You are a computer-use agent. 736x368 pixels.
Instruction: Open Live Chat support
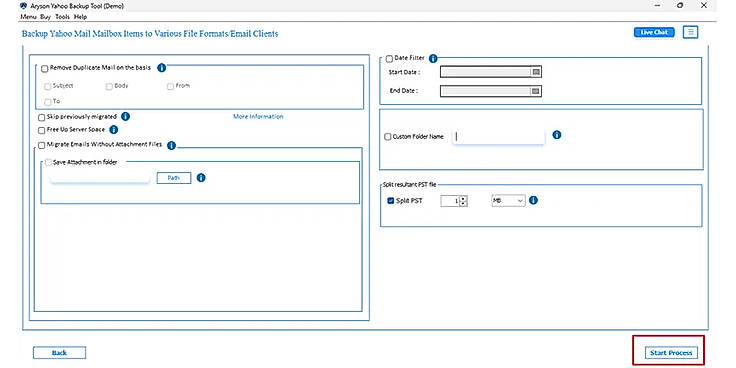pos(654,32)
